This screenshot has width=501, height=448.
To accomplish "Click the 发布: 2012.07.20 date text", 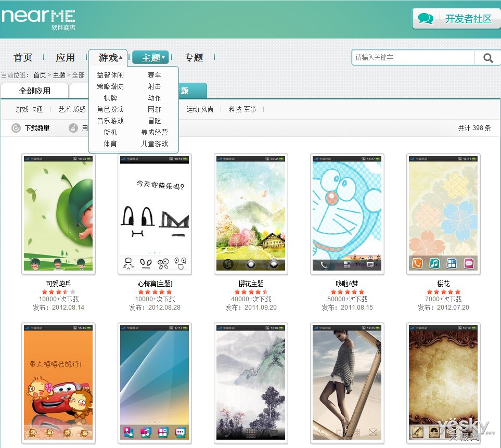I will click(443, 308).
